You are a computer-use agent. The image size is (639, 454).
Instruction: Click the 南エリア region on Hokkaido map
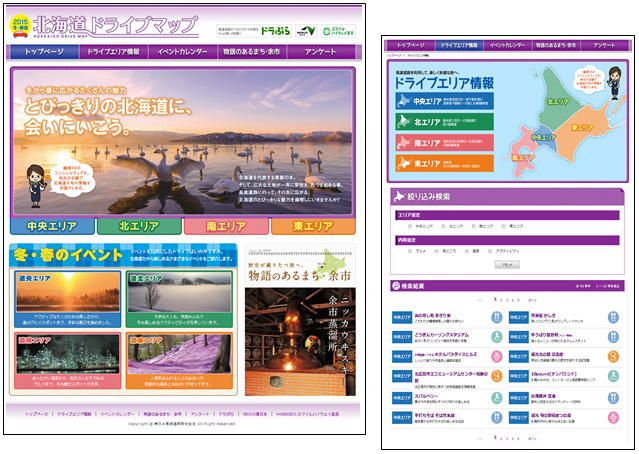[x=522, y=157]
